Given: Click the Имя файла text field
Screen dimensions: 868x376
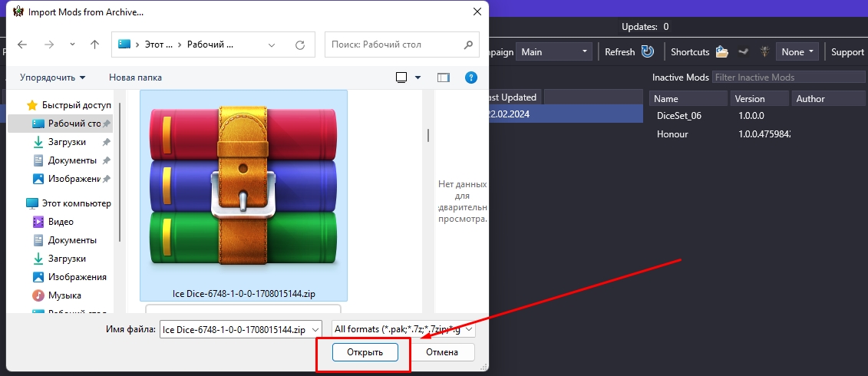Looking at the screenshot, I should [x=236, y=329].
